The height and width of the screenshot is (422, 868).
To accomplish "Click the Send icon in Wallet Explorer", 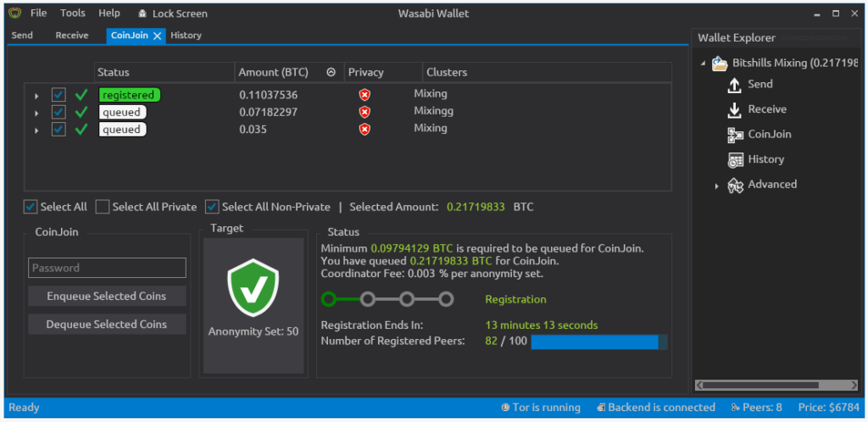I will (735, 85).
